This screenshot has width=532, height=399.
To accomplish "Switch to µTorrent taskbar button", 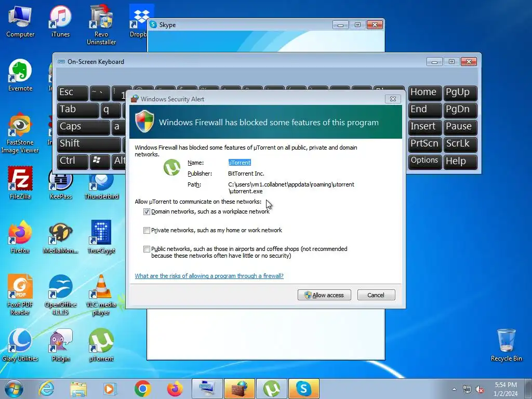I will (272, 389).
